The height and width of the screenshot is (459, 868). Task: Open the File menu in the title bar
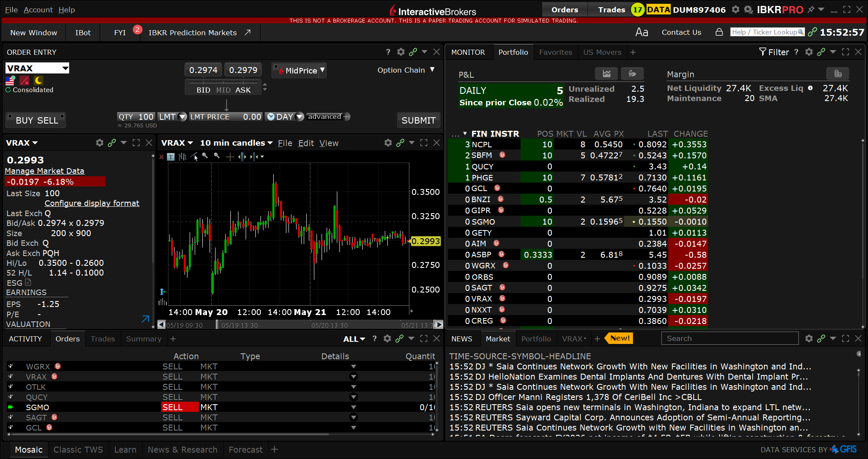[x=11, y=9]
